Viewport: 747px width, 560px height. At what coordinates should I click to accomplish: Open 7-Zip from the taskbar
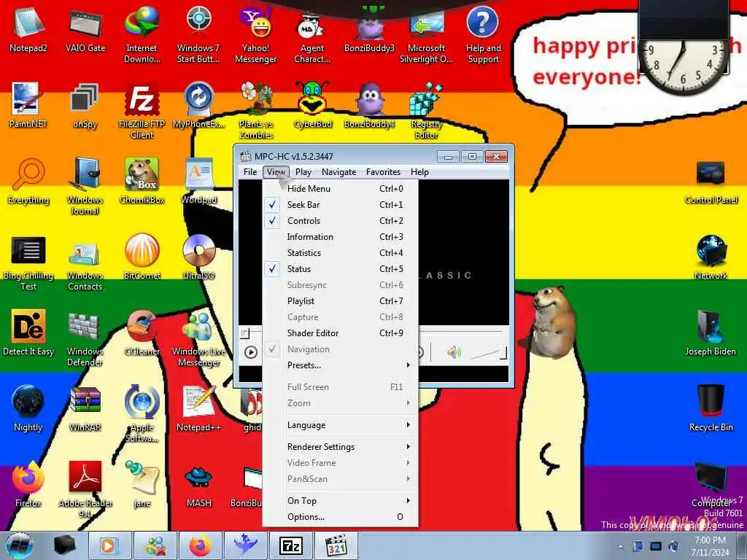pos(290,545)
